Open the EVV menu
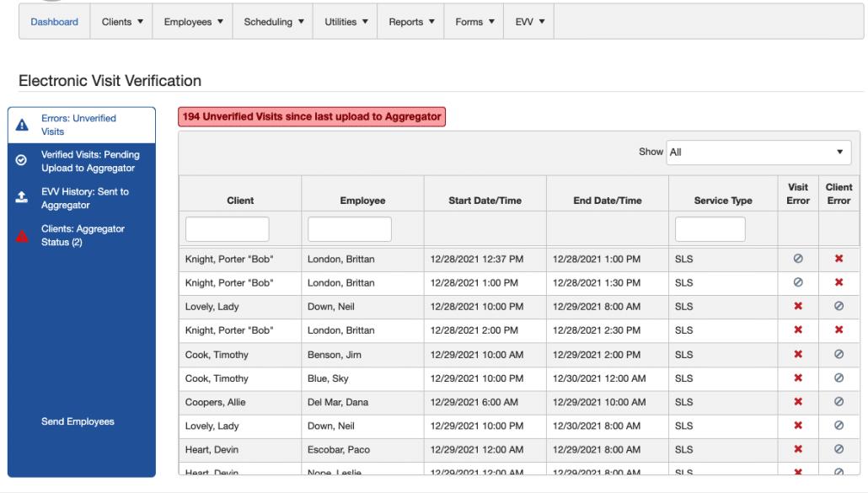 pyautogui.click(x=530, y=22)
